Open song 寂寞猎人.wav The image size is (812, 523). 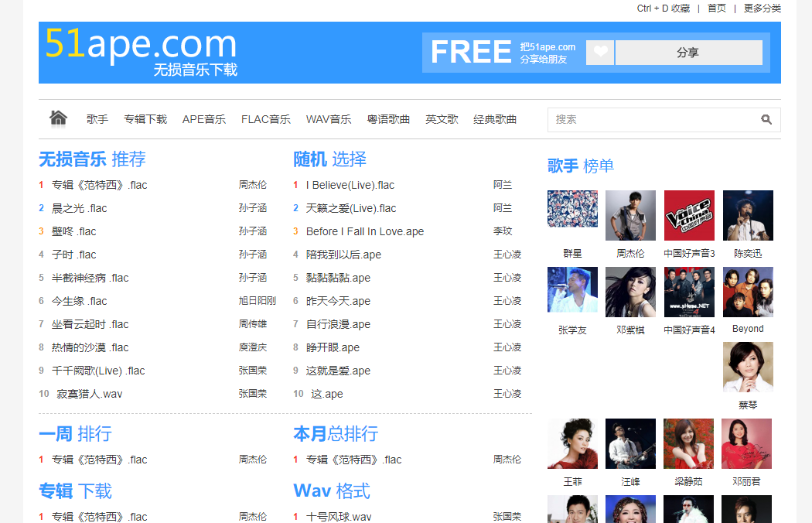[x=90, y=395]
